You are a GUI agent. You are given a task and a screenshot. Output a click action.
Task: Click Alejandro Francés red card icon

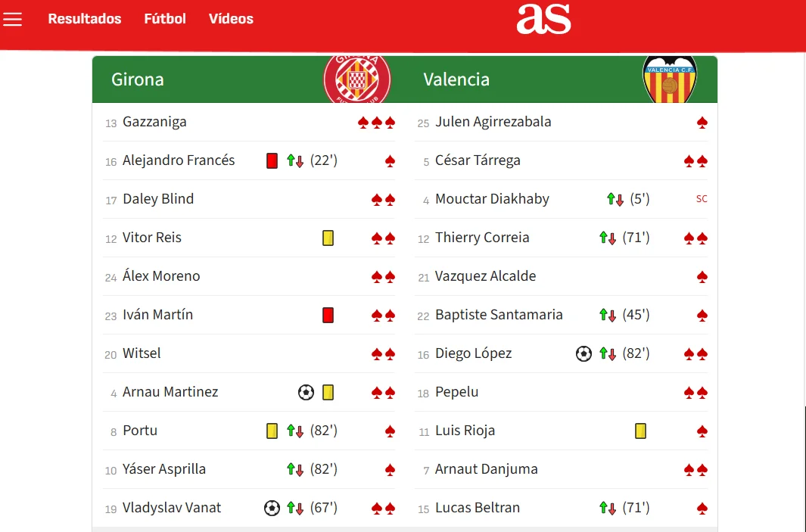pos(272,160)
